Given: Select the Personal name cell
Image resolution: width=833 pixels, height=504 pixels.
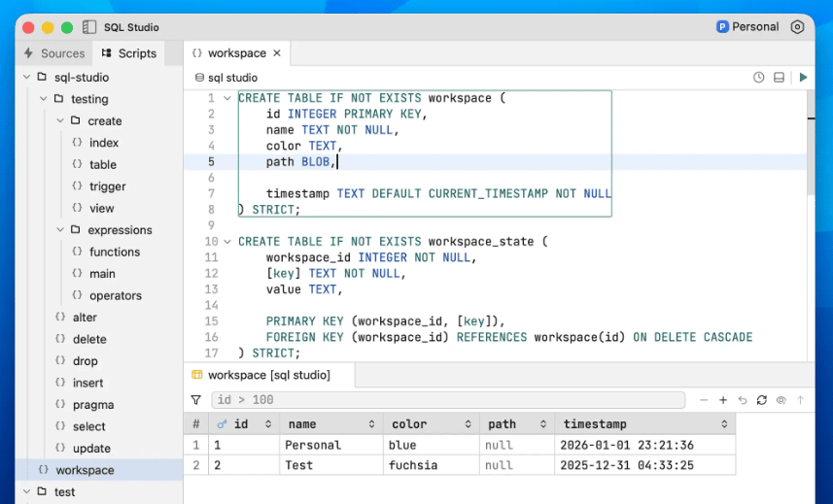Looking at the screenshot, I should coord(331,445).
